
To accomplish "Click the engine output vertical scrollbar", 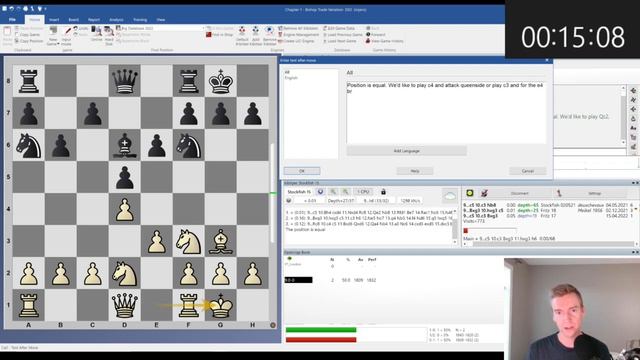I will click(455, 226).
